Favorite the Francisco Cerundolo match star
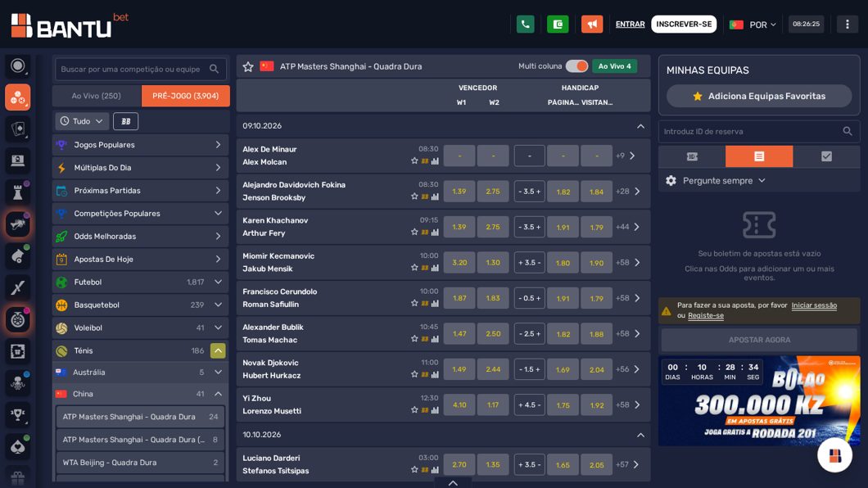This screenshot has width=868, height=488. [414, 303]
